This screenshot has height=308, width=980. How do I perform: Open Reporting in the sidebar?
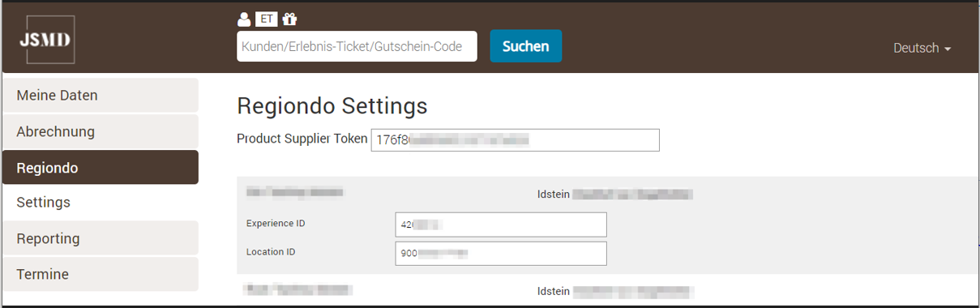pyautogui.click(x=100, y=238)
